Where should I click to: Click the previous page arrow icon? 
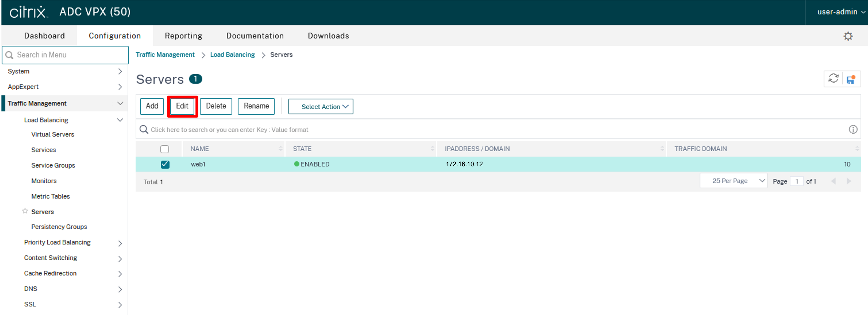[x=833, y=181]
